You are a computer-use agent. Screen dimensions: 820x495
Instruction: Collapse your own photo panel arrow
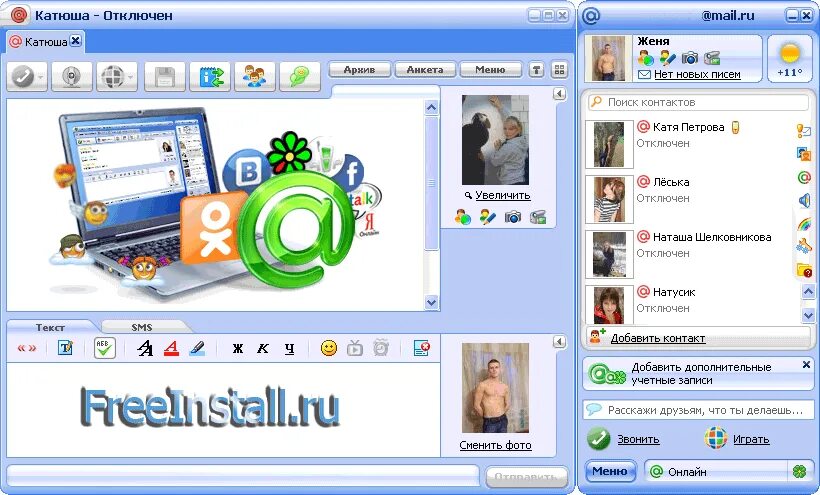coord(559,342)
